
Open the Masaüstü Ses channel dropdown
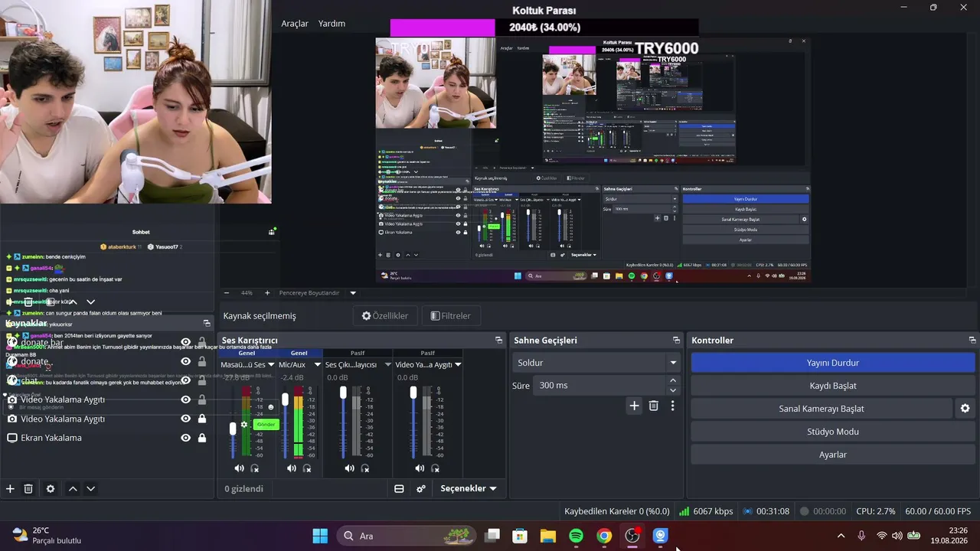click(270, 365)
